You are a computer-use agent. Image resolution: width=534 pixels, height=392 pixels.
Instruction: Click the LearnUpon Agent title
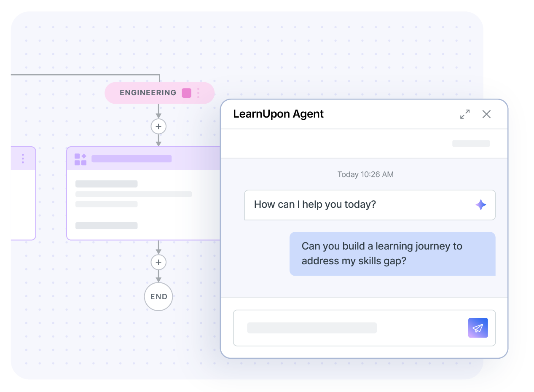[278, 114]
